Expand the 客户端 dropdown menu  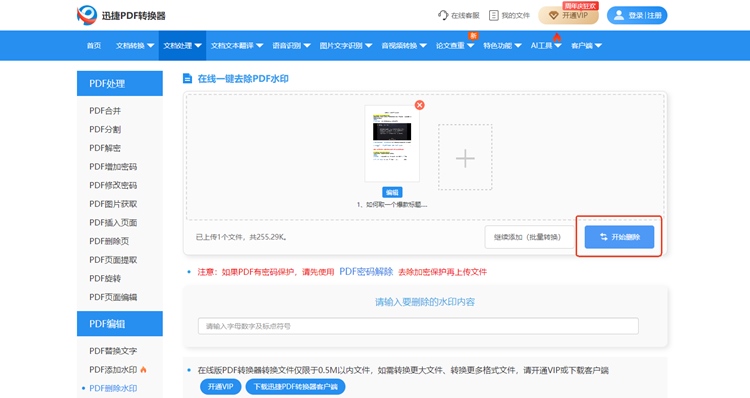pos(586,45)
